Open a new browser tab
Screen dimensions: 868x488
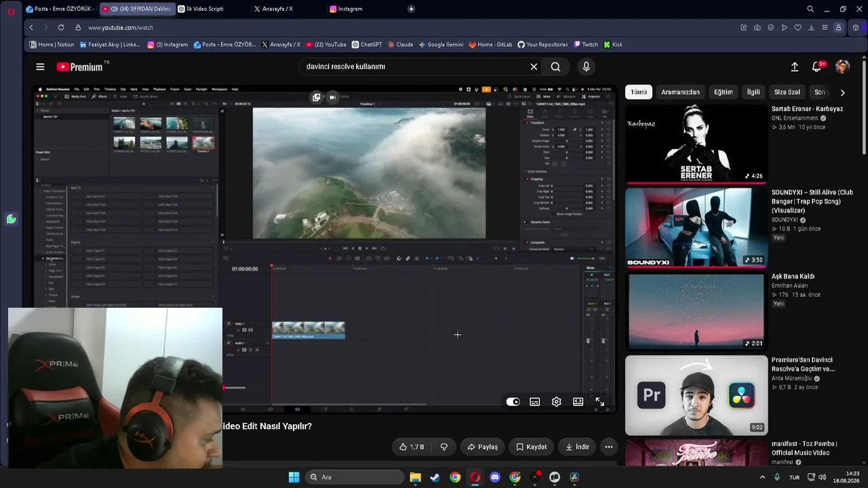[412, 9]
